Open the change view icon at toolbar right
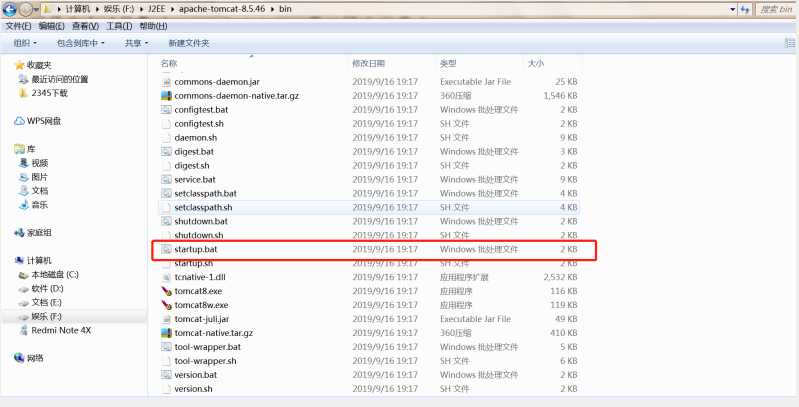 790,43
